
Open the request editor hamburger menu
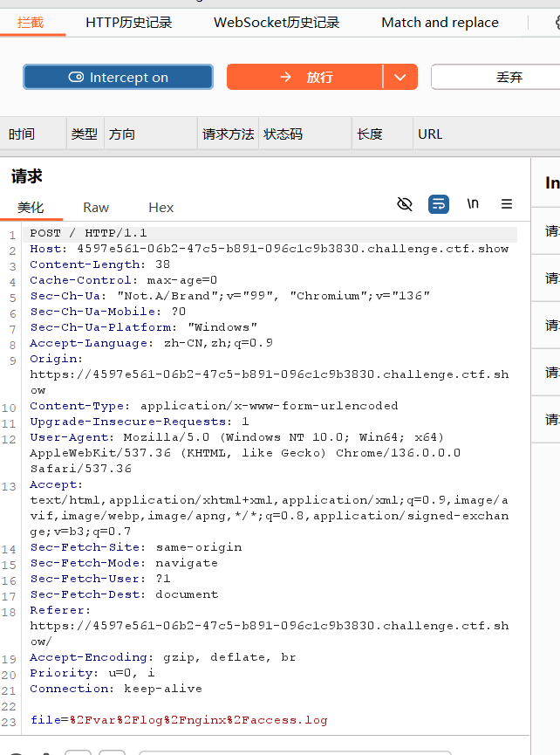tap(507, 204)
